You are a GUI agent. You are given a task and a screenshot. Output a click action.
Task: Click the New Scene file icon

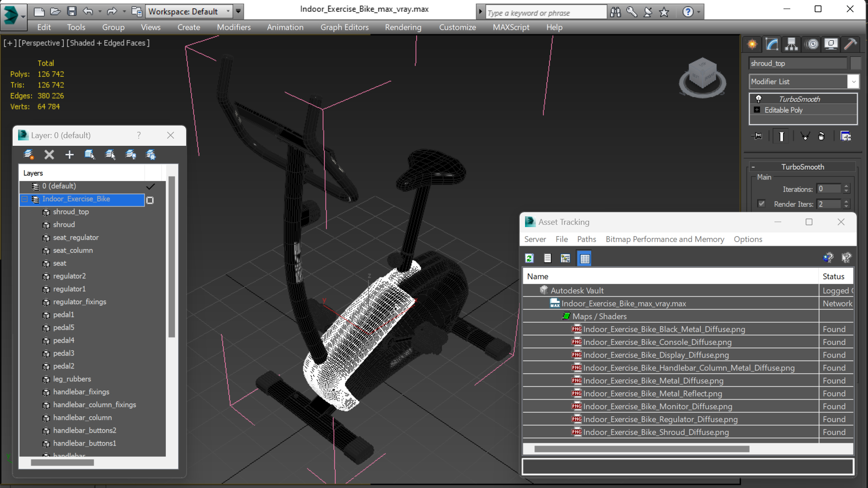click(x=39, y=11)
